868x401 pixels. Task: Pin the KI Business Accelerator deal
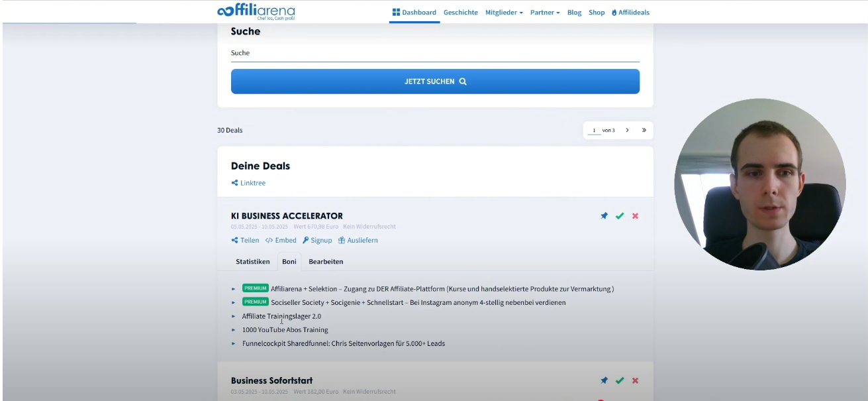point(604,216)
